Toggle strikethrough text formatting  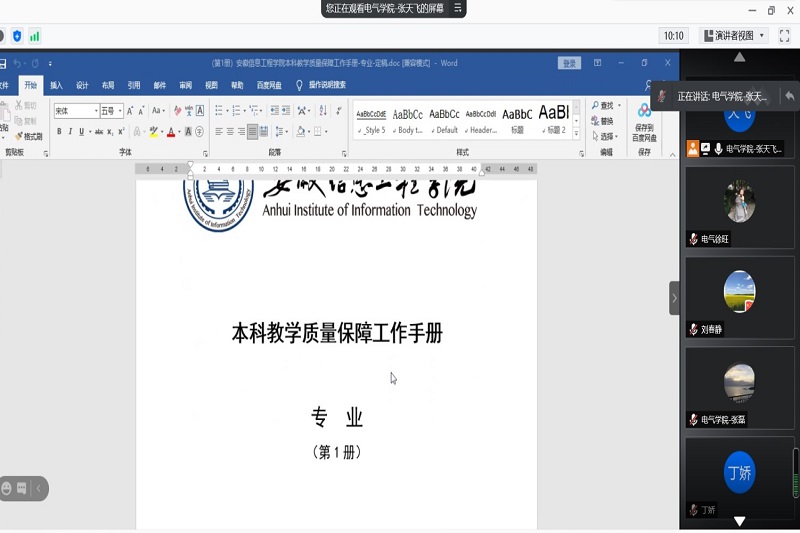[97, 132]
